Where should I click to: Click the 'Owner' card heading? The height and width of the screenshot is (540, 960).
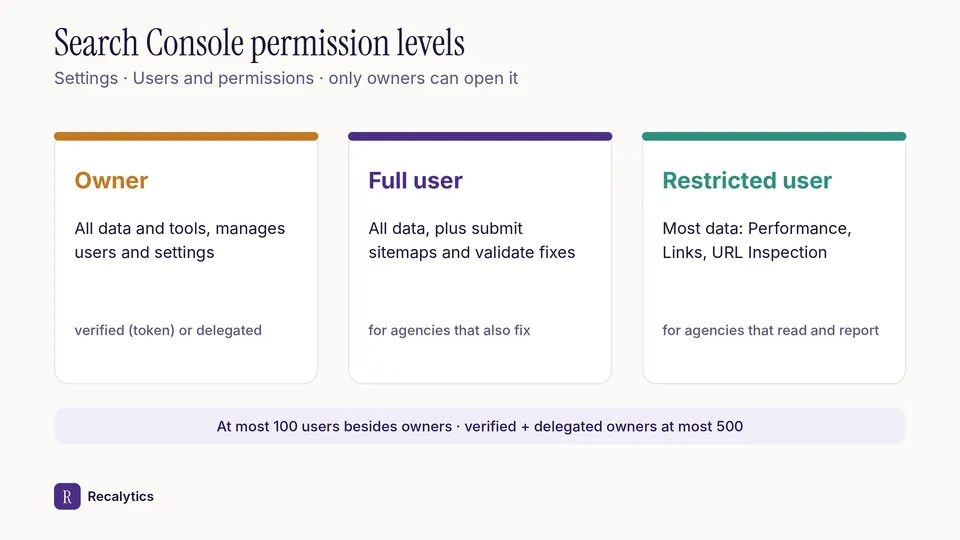point(111,181)
